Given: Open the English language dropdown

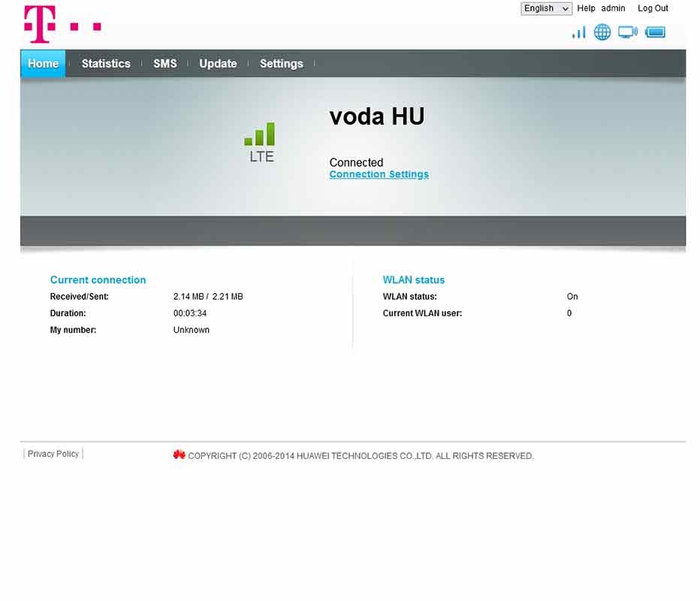Looking at the screenshot, I should (547, 8).
